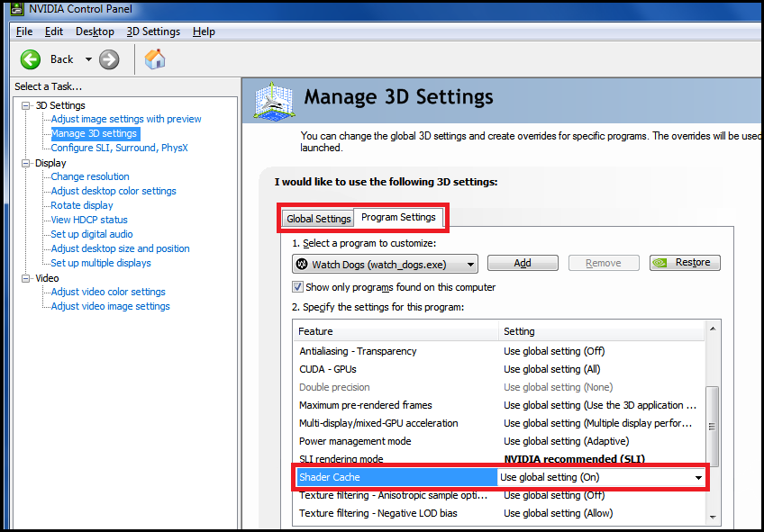Select the CUDA - GPUs row
Image resolution: width=764 pixels, height=532 pixels.
pyautogui.click(x=498, y=369)
